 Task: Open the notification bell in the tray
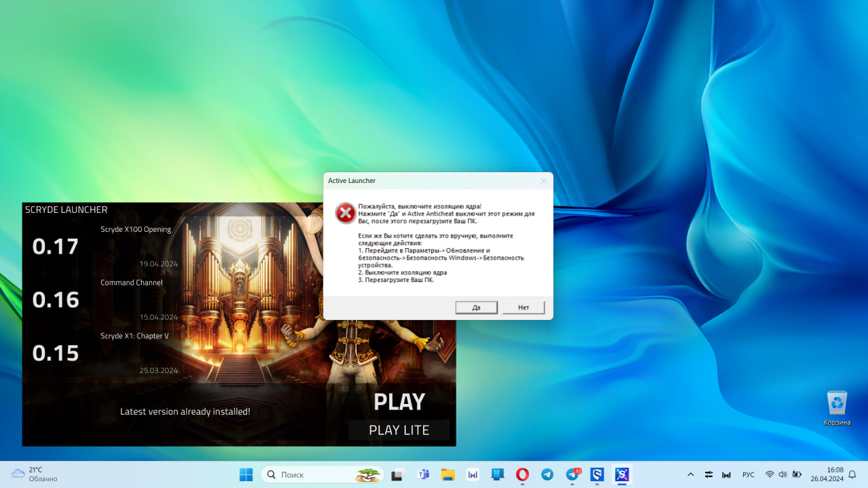[x=852, y=474]
